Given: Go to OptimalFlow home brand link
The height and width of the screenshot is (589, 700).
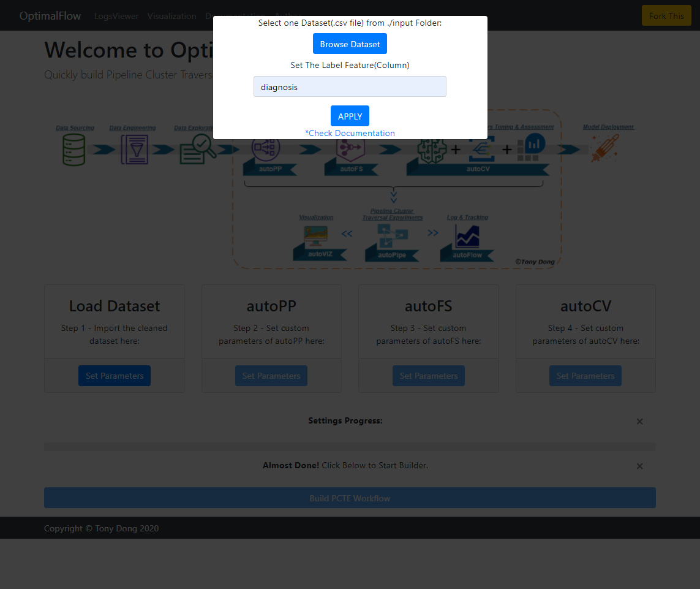Looking at the screenshot, I should click(50, 16).
